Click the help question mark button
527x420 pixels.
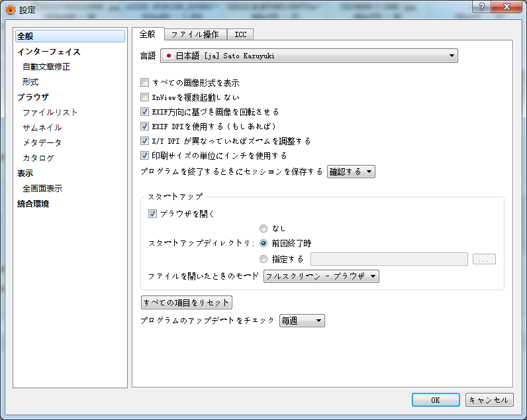(x=482, y=7)
